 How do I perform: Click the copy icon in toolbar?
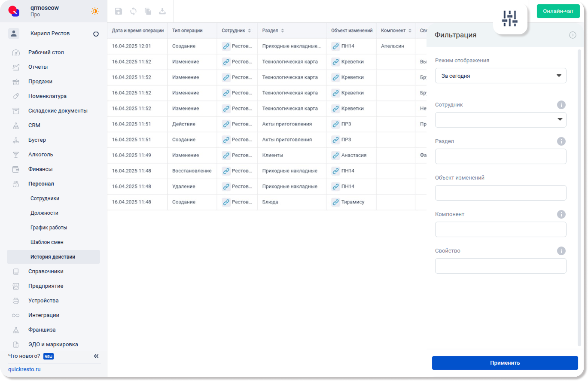pyautogui.click(x=148, y=12)
